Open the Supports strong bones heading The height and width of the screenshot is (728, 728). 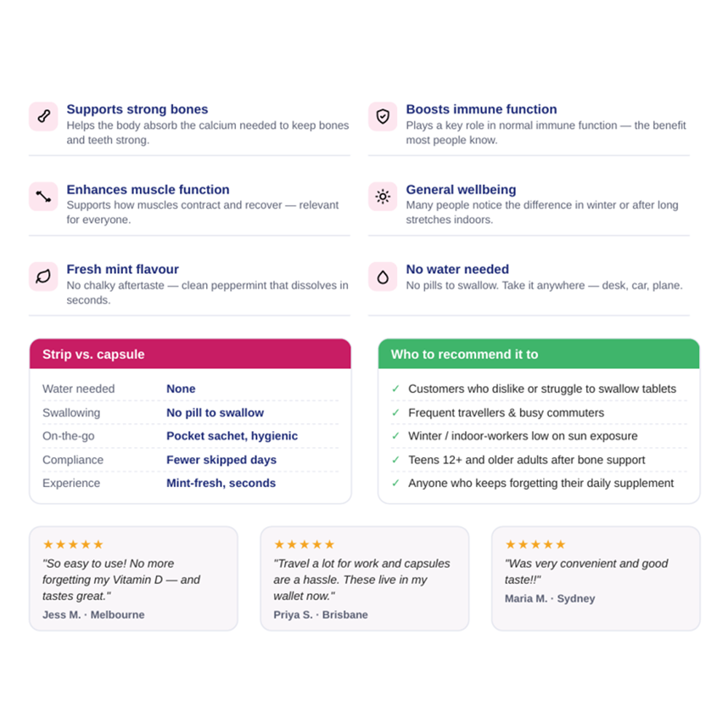pyautogui.click(x=138, y=109)
